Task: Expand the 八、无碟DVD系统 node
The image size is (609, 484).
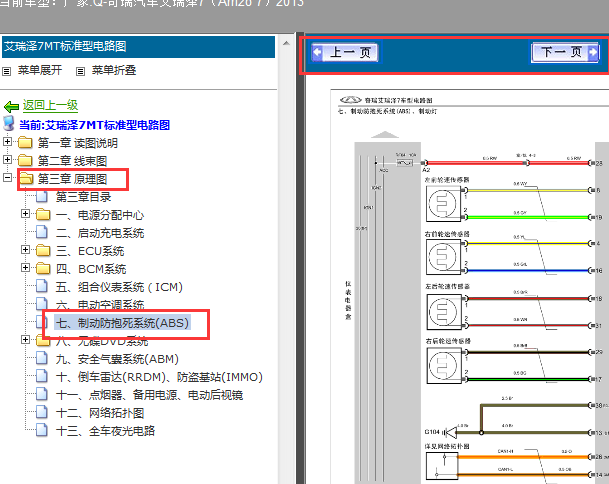Action: (x=25, y=339)
